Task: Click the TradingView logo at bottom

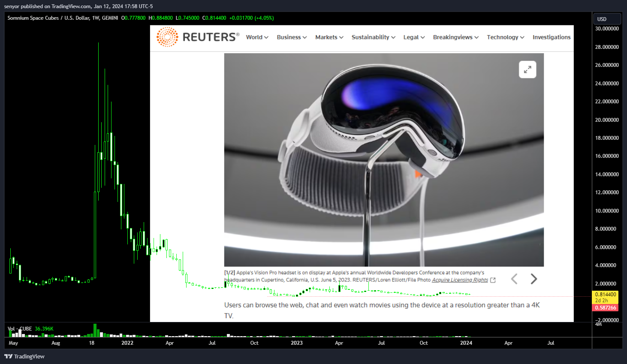Action: 24,356
